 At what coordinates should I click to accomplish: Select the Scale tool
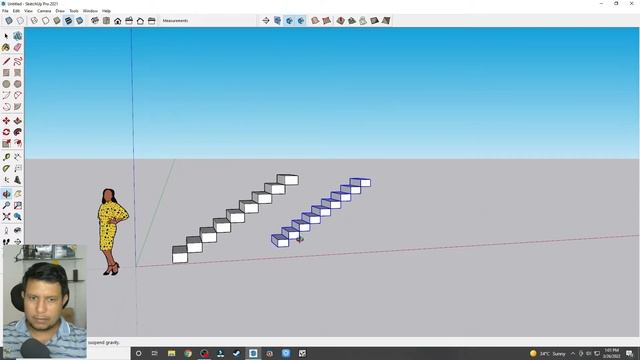pos(6,143)
